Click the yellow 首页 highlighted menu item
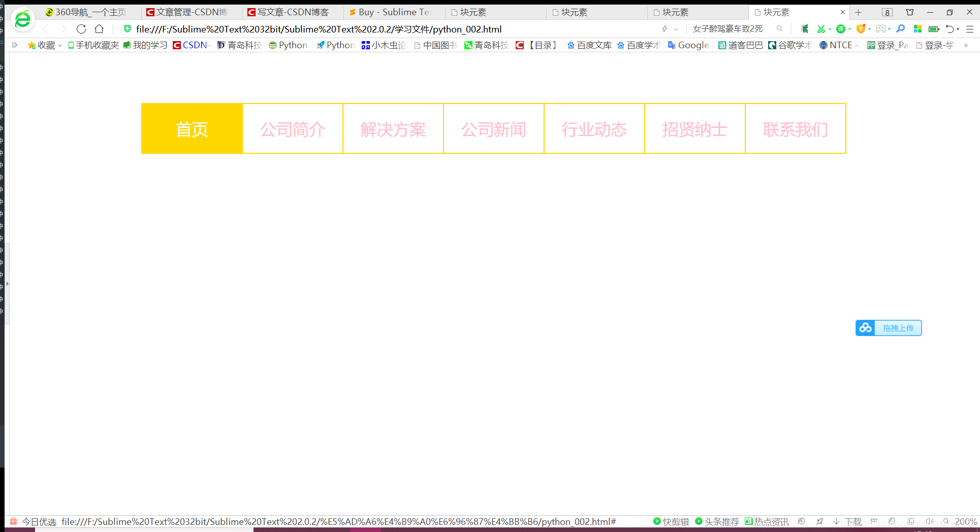The width and height of the screenshot is (980, 532). [192, 129]
